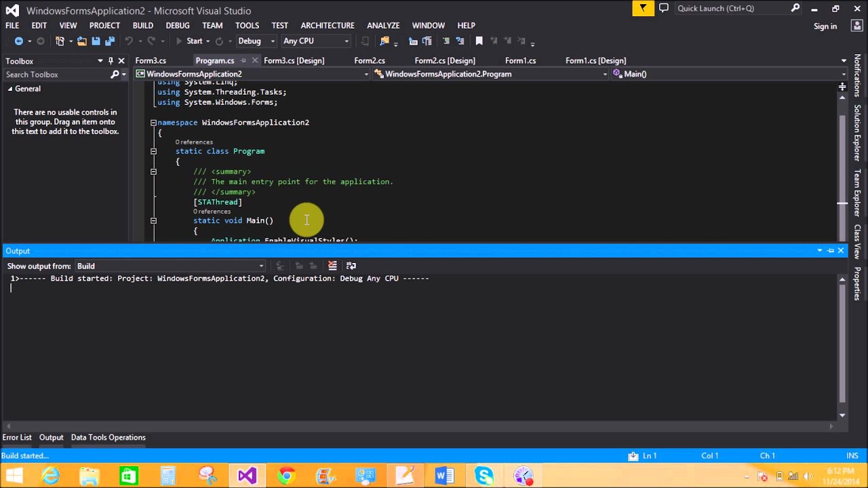Click the Search Toolbox input field

point(56,75)
